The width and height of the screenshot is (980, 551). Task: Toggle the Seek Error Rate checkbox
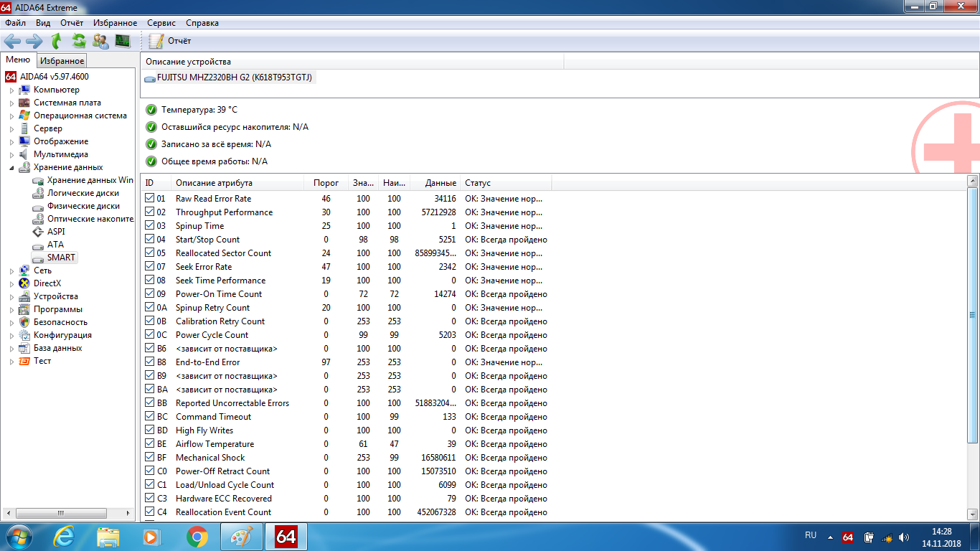[x=149, y=266]
